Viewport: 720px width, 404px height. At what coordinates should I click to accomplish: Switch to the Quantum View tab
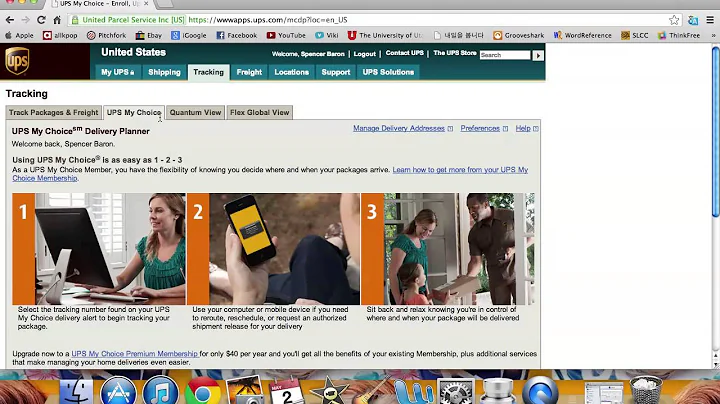pyautogui.click(x=195, y=112)
